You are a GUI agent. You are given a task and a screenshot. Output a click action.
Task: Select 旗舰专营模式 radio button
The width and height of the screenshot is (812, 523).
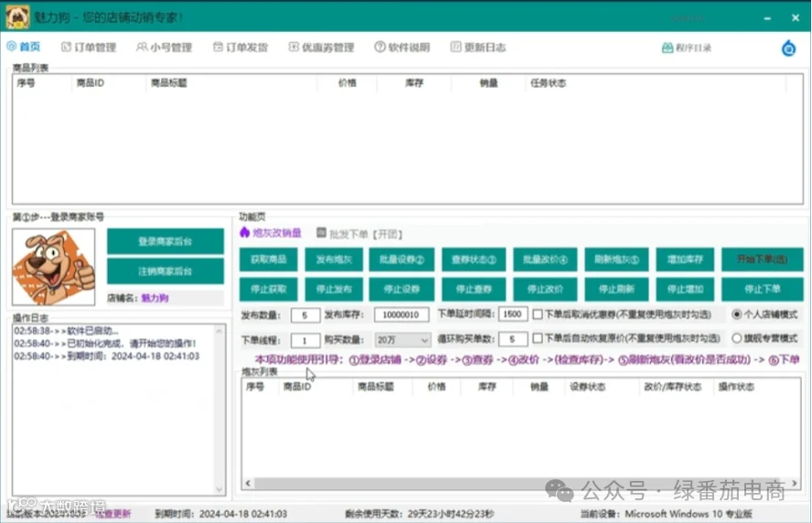tap(736, 338)
